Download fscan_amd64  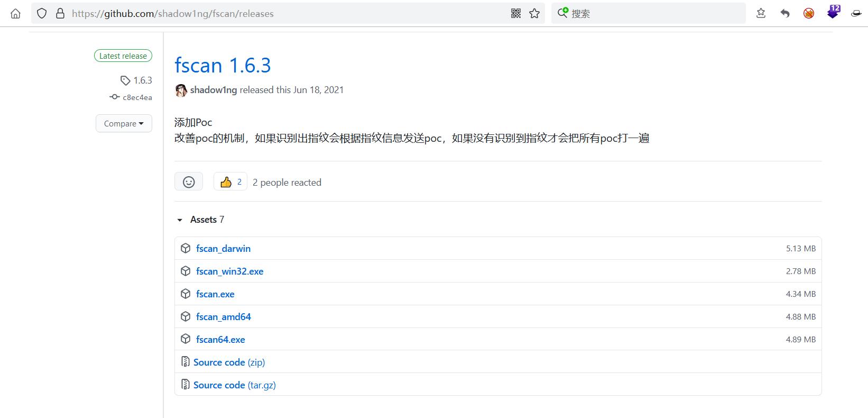click(223, 316)
